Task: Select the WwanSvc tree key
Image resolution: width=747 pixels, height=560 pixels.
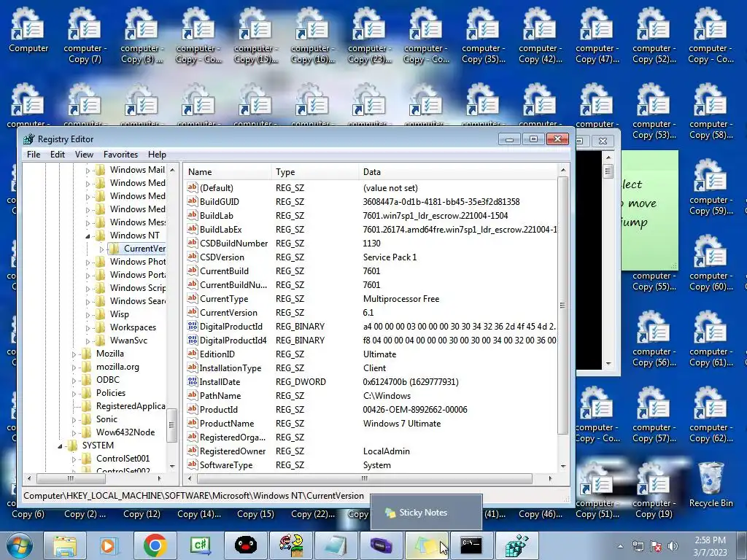Action: (x=128, y=341)
